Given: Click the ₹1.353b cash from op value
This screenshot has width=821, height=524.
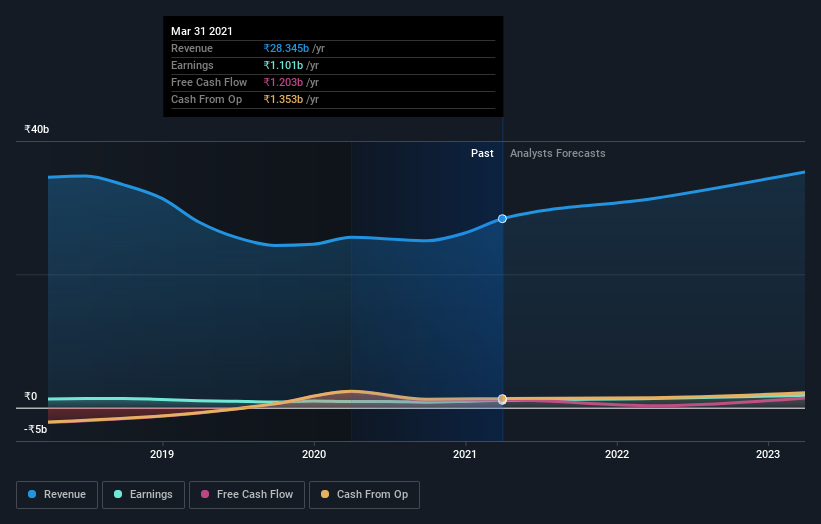Looking at the screenshot, I should coord(283,99).
